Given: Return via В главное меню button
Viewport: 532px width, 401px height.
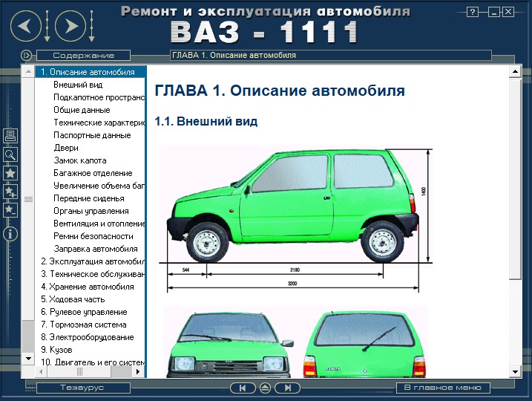Looking at the screenshot, I should click(443, 388).
